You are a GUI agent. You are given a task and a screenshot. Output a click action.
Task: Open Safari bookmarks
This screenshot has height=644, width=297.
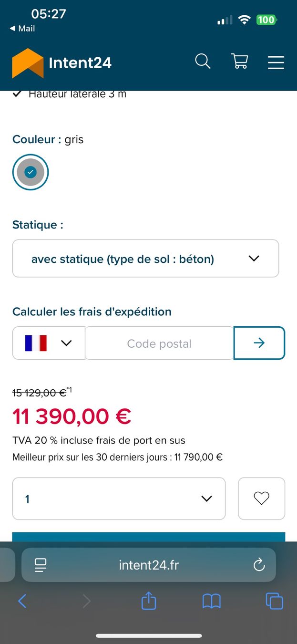[x=212, y=601]
